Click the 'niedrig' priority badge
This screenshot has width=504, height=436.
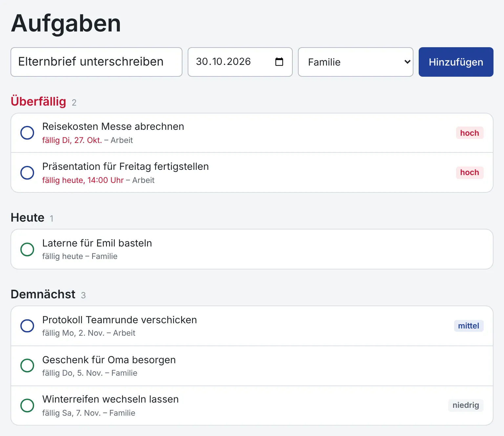pyautogui.click(x=466, y=405)
